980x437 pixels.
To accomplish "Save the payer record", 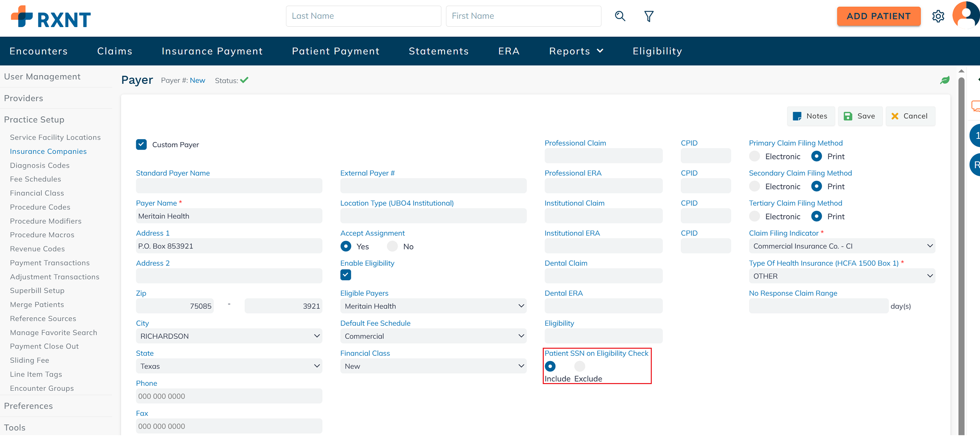I will coord(859,116).
